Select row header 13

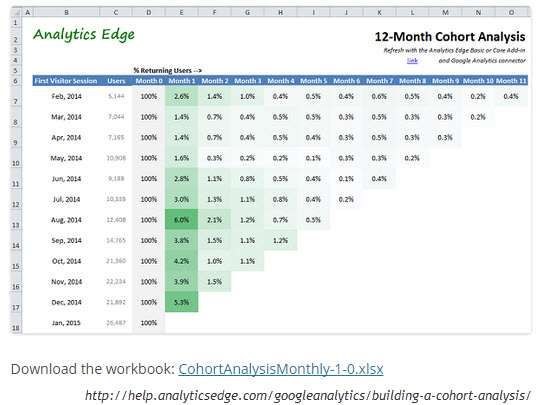[x=16, y=220]
